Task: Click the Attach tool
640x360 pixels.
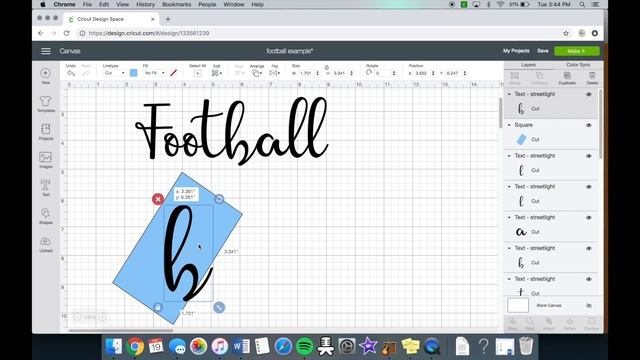Action: (549, 321)
